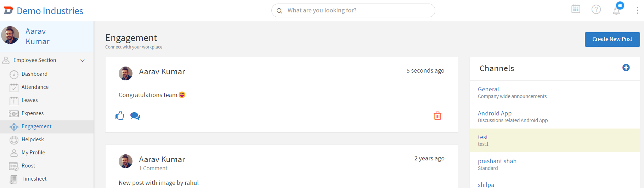Open the help question mark icon
Screen dimensions: 644x188
tap(596, 10)
